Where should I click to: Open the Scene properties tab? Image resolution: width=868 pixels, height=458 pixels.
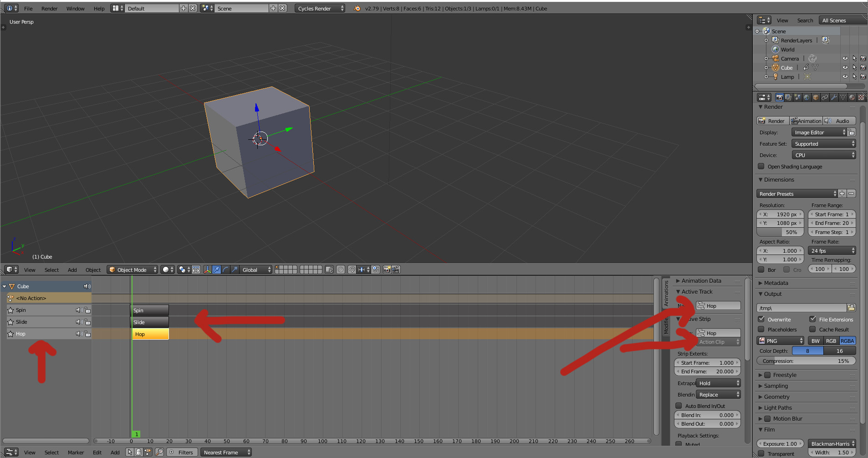[797, 97]
